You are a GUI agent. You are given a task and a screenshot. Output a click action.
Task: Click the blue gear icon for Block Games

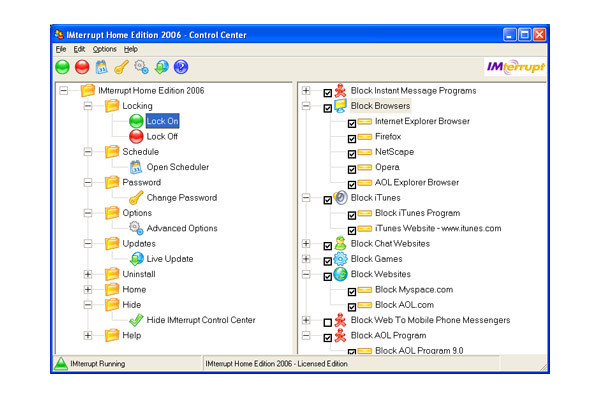pos(340,259)
